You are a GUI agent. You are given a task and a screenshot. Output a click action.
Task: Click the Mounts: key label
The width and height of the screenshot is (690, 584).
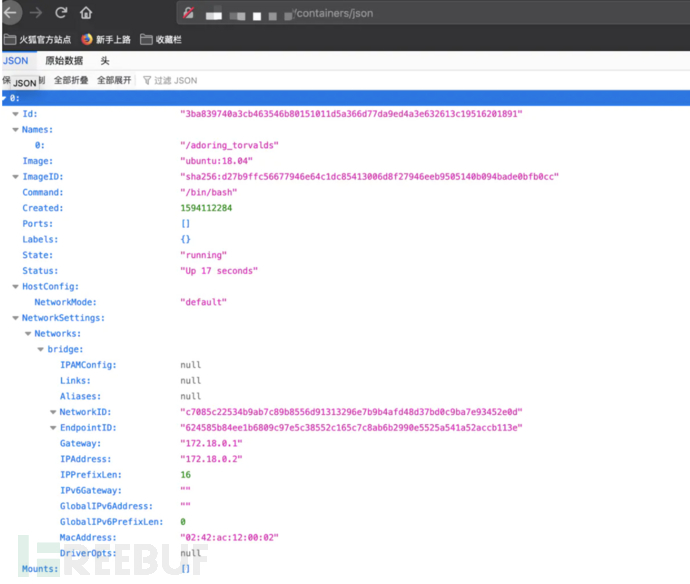40,569
